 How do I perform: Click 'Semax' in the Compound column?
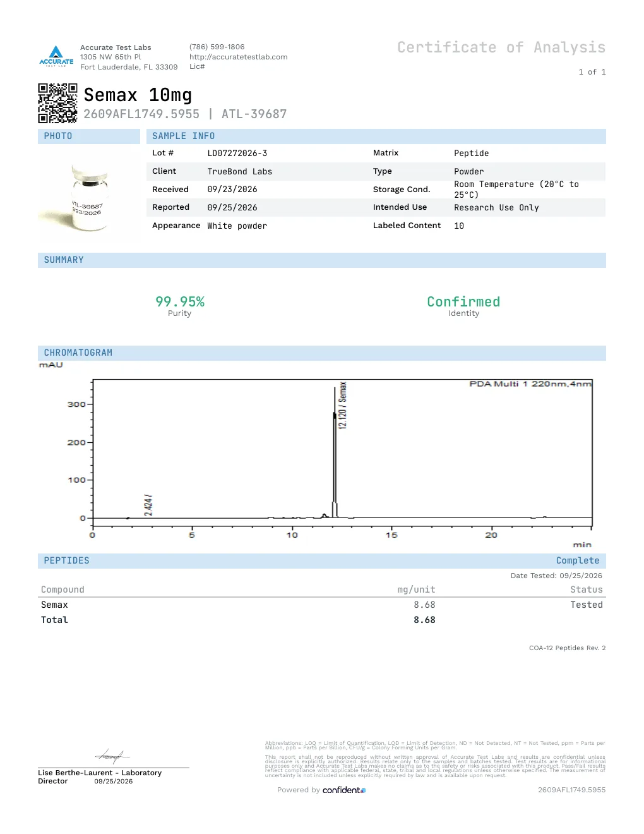[x=54, y=605]
